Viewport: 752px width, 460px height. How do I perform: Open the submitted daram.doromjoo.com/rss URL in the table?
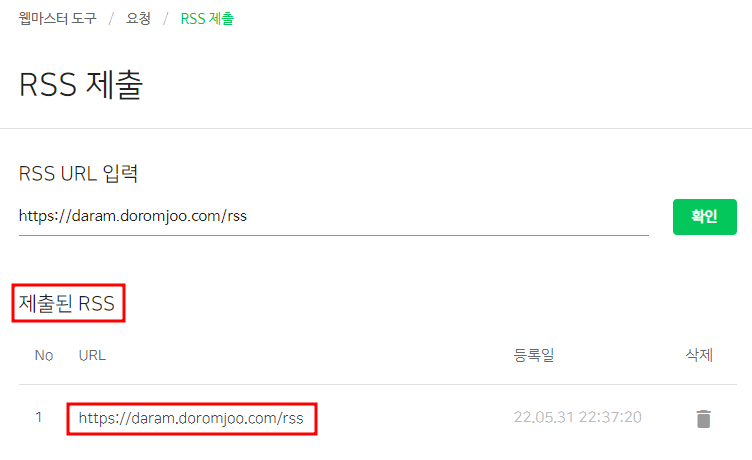click(191, 418)
